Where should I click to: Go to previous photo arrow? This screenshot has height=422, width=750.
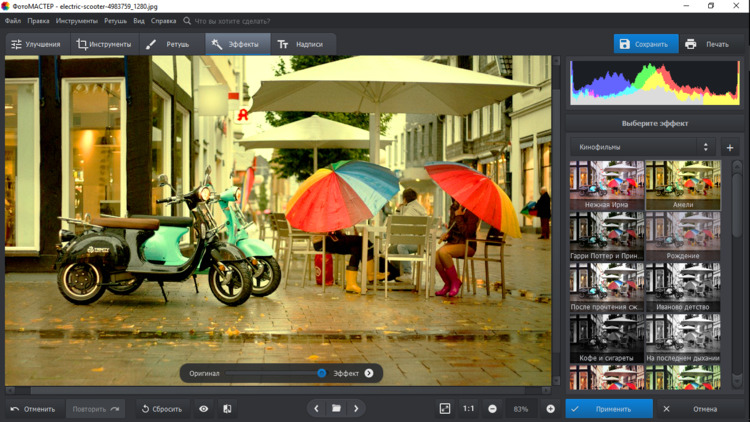click(x=316, y=409)
